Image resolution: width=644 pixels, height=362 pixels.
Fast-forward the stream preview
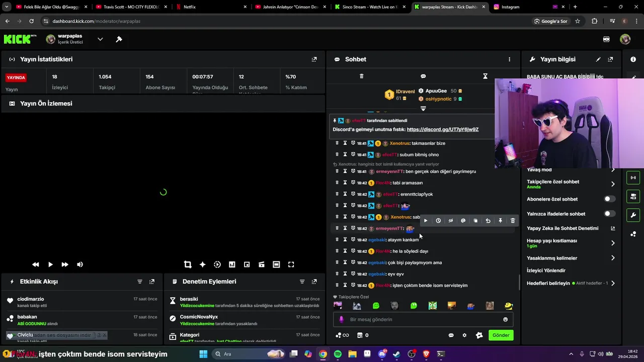click(x=65, y=264)
